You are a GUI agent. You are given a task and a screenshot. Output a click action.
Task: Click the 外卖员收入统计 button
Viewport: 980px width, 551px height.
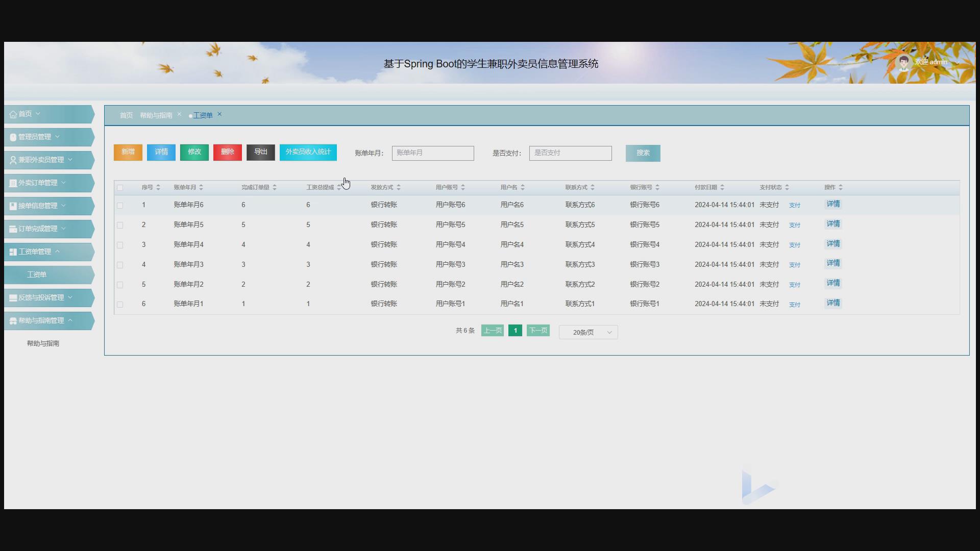(308, 152)
